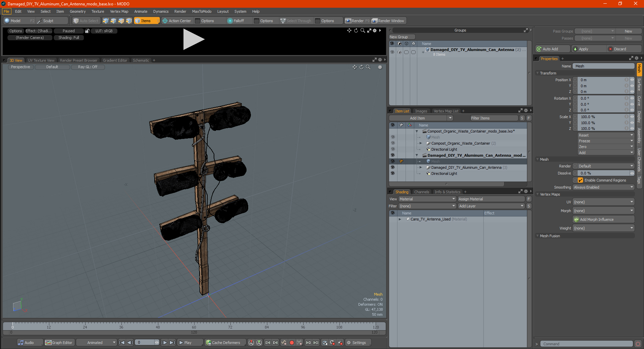Collapse Compost_Organic_Waste_Container_modo_base.lxo scene
The height and width of the screenshot is (349, 644).
[x=417, y=131]
